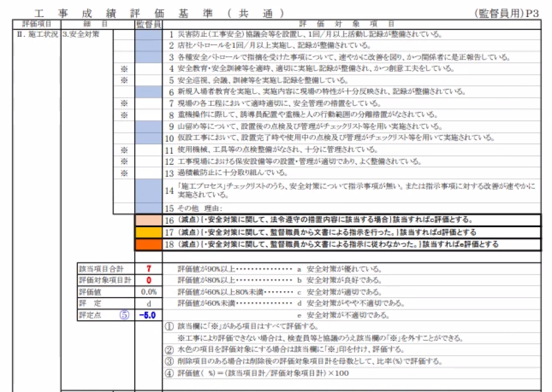Select the 評価項目 column header
This screenshot has width=552, height=392.
point(36,24)
